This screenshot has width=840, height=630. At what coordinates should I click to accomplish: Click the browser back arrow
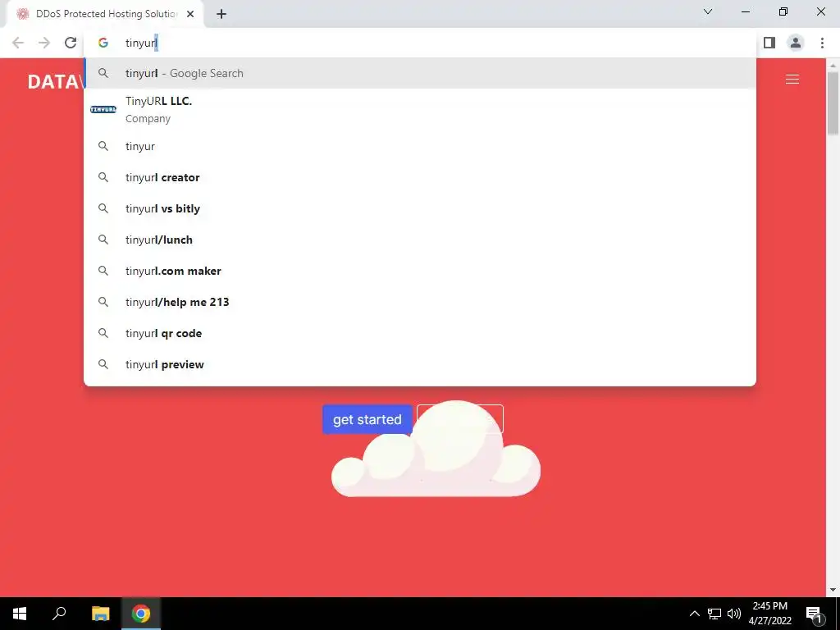tap(18, 43)
